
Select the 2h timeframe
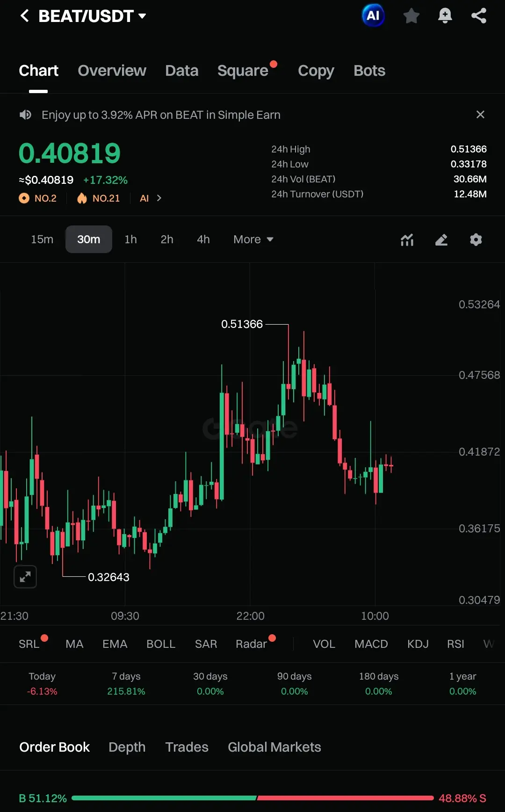(167, 239)
